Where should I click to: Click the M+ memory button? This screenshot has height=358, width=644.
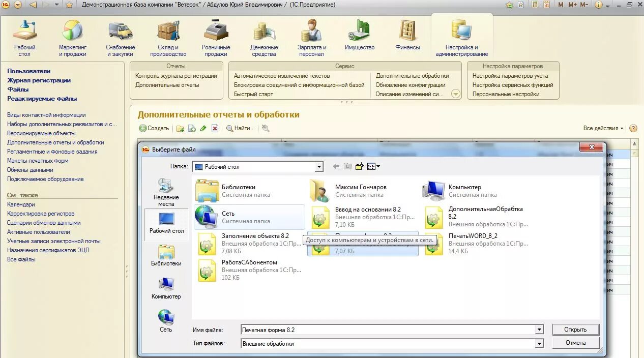point(572,5)
